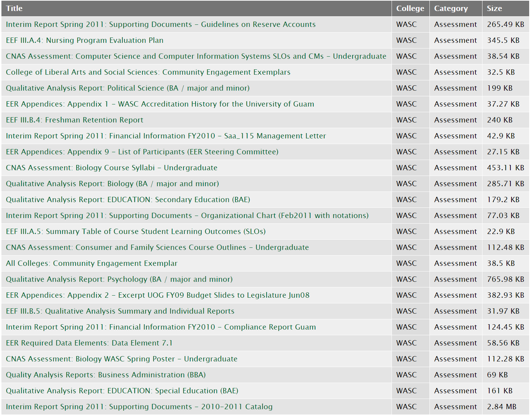Open Biology WASC Spring Poster link

(x=121, y=359)
